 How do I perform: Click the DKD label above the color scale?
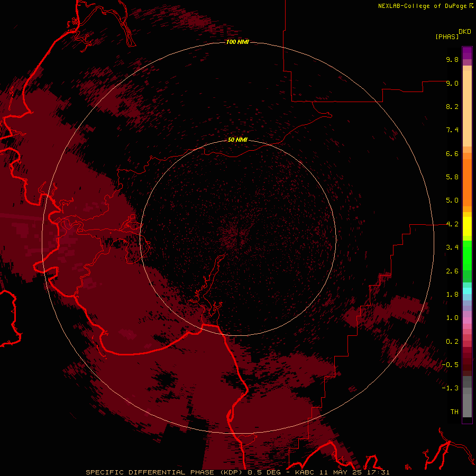(x=465, y=32)
